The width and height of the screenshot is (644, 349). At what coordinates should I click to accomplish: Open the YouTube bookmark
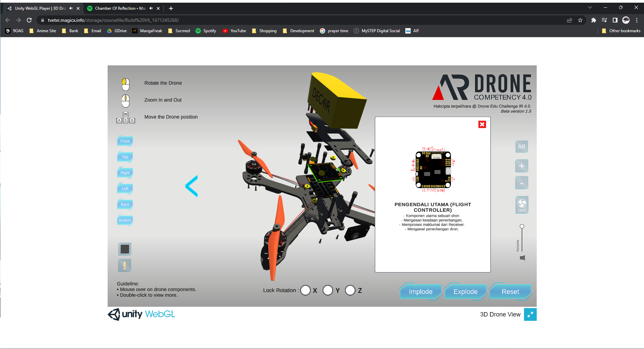(x=234, y=31)
